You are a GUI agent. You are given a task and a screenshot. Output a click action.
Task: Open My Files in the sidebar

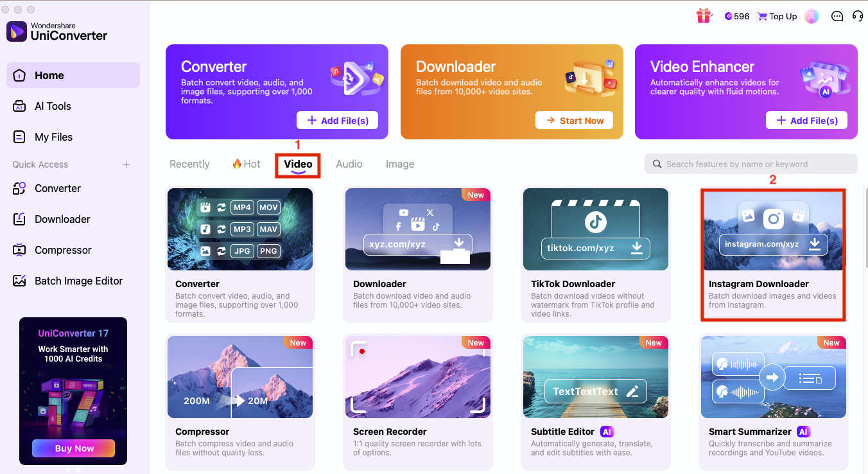point(54,137)
